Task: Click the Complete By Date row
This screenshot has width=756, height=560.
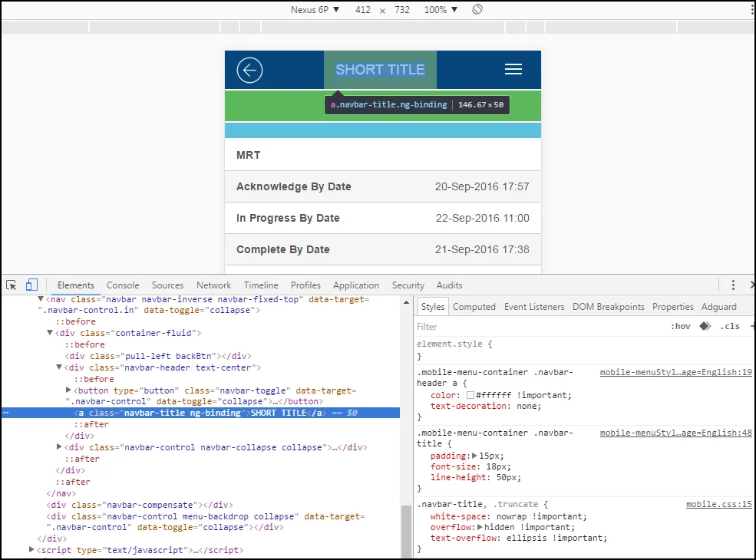Action: coord(383,249)
